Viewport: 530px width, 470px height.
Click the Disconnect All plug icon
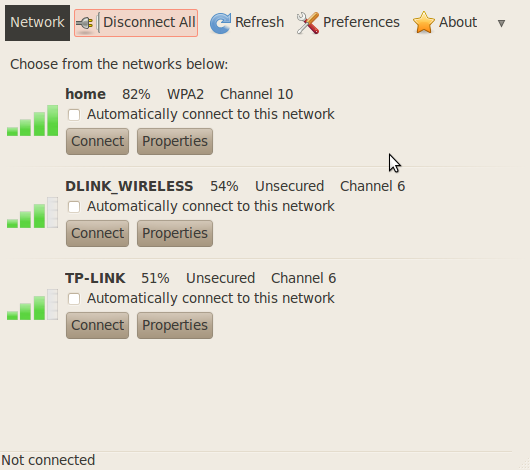(x=85, y=23)
